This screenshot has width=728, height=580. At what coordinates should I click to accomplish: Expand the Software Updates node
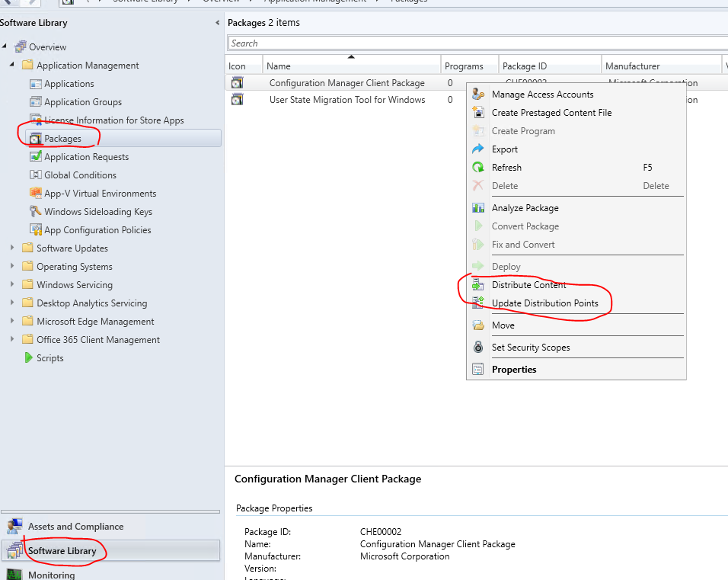pos(12,248)
